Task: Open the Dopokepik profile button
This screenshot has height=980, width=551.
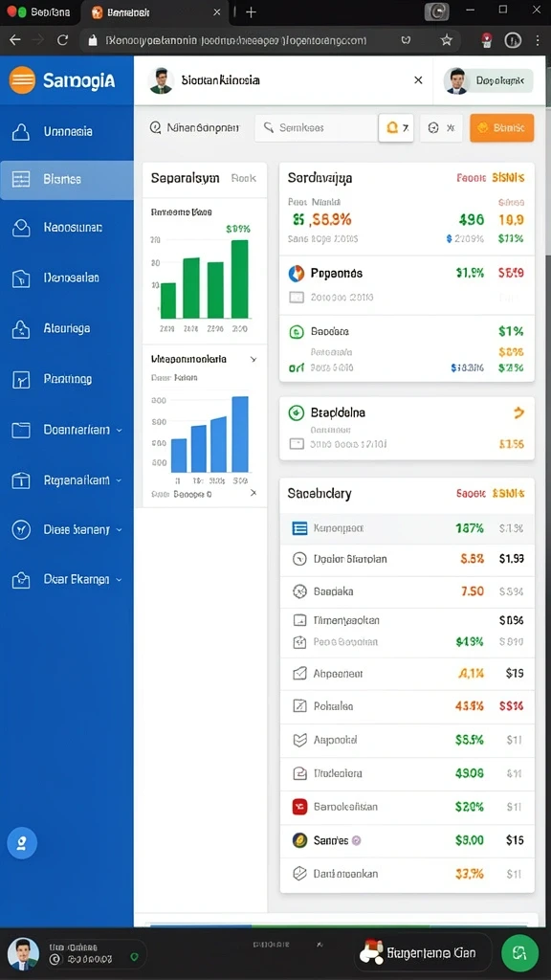Action: 489,80
